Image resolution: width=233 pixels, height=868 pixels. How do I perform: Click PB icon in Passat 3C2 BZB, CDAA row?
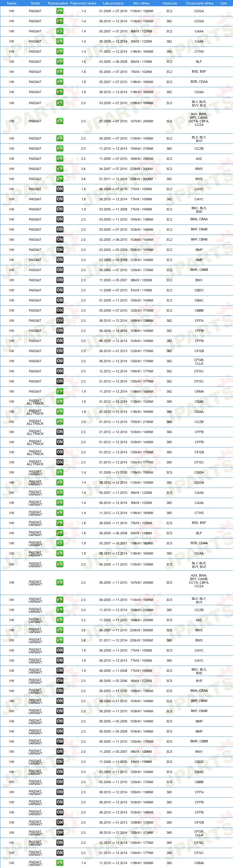60,82
